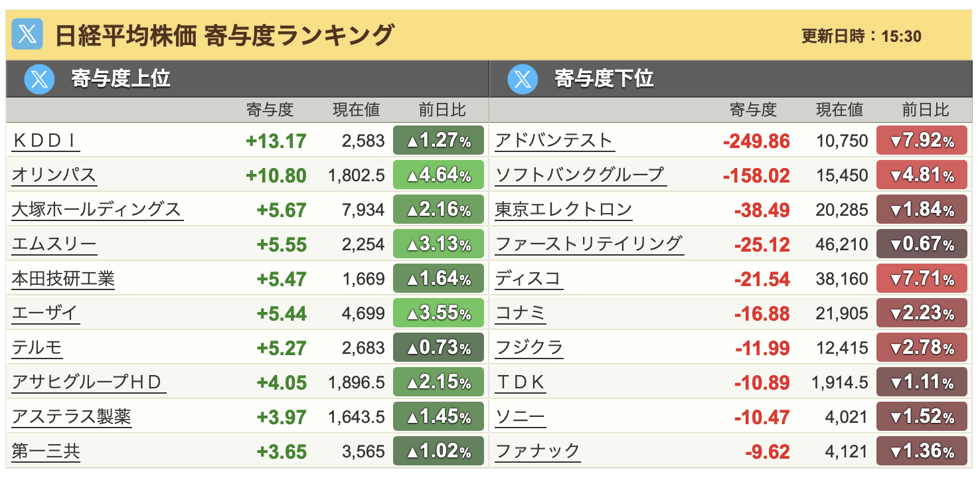Screen dimensions: 980x478
Task: Open the ＫＤＤＩ stock link
Action: (x=46, y=141)
